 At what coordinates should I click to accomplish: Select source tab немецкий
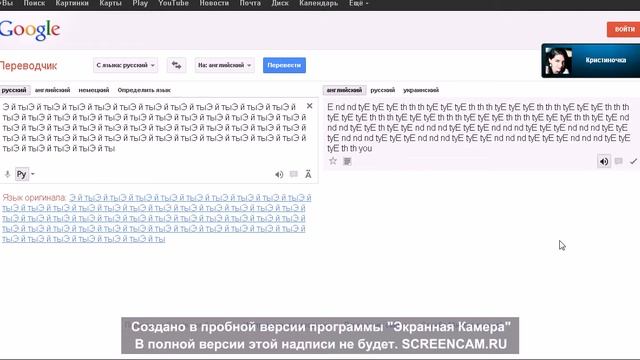[x=94, y=90]
